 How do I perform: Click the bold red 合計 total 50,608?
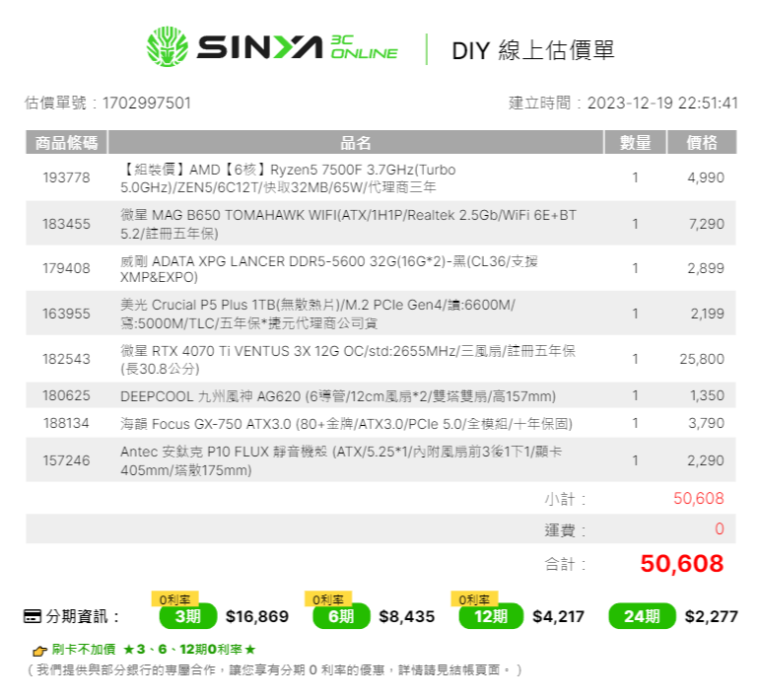tap(682, 563)
